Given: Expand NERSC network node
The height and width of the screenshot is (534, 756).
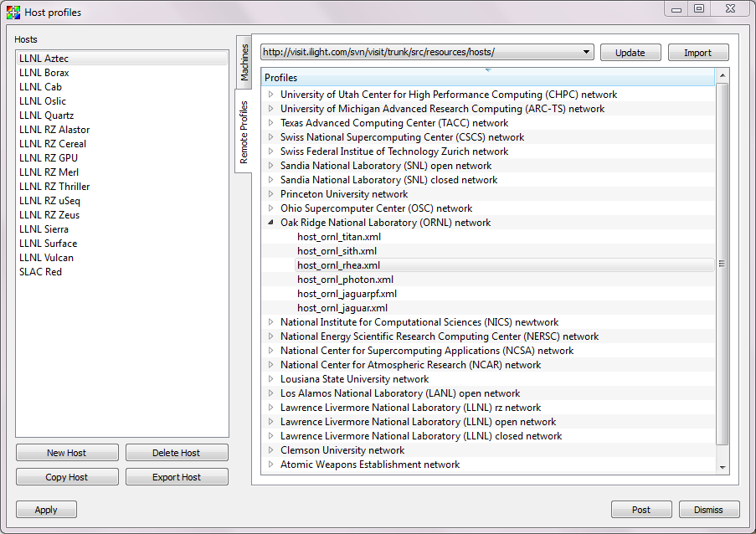Looking at the screenshot, I should pyautogui.click(x=271, y=336).
